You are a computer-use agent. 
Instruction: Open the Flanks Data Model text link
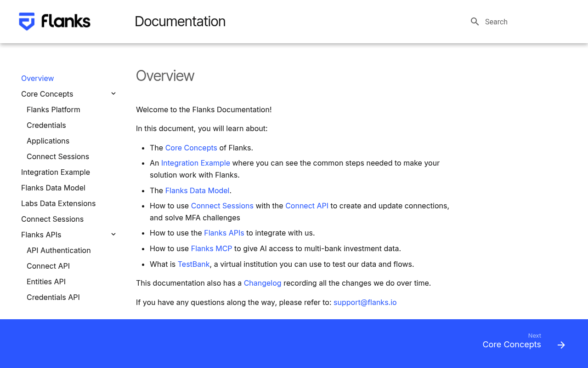[x=197, y=190]
